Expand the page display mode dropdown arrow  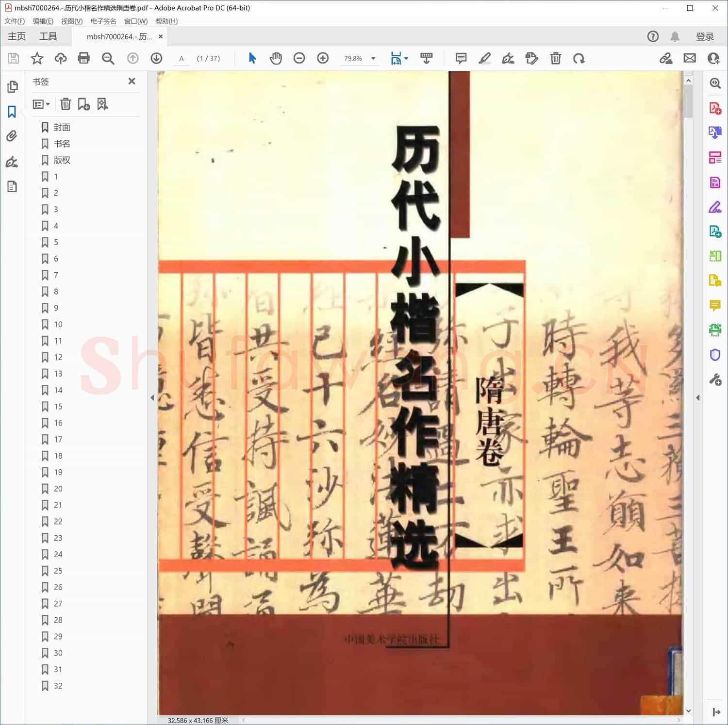(406, 58)
